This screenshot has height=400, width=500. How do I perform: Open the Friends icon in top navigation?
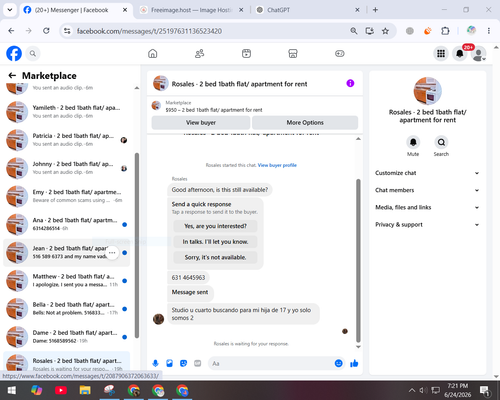click(x=199, y=53)
